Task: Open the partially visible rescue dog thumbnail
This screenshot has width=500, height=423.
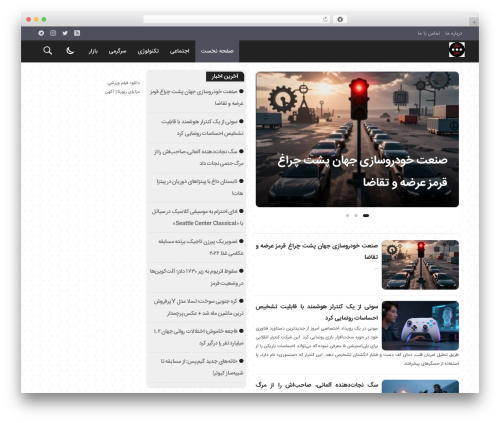Action: click(420, 387)
